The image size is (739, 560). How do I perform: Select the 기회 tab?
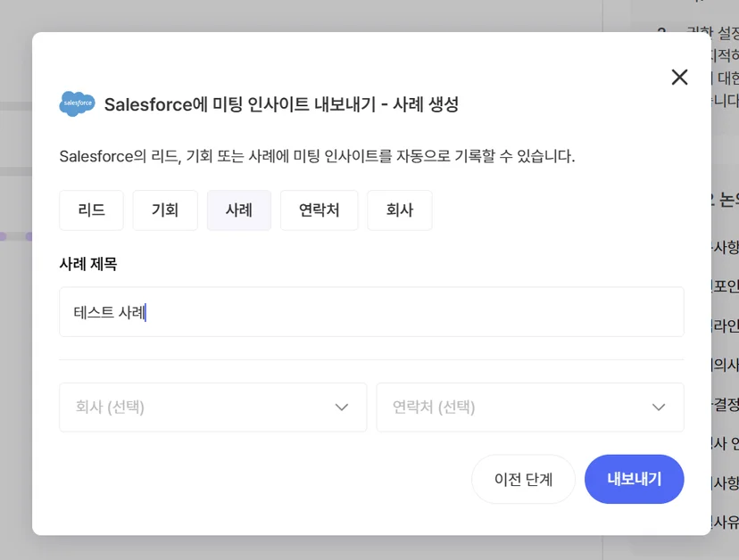click(x=165, y=210)
